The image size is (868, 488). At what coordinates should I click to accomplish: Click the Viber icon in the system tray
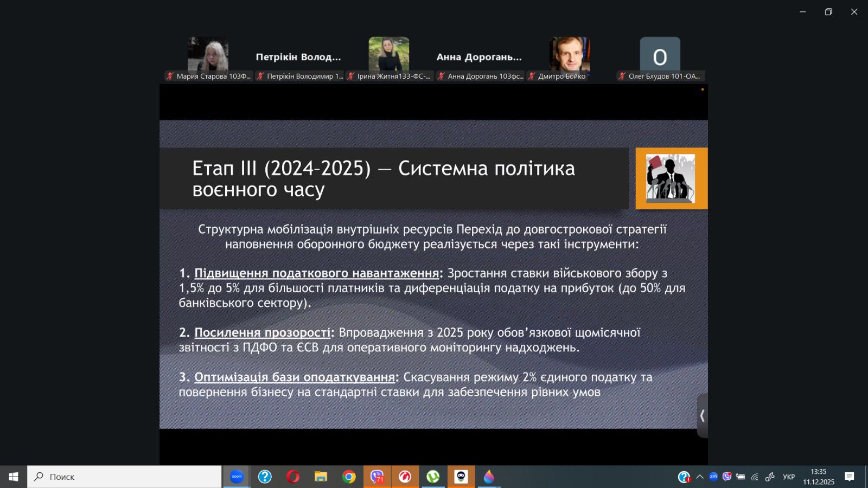pyautogui.click(x=726, y=477)
